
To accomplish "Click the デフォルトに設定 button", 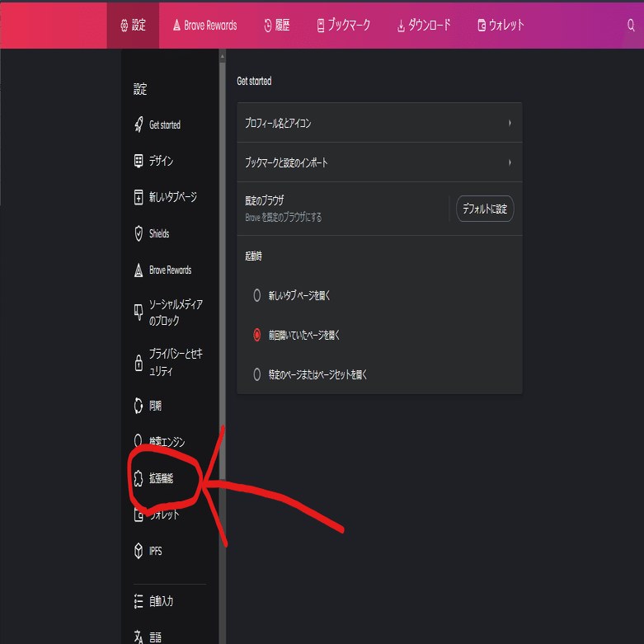I will click(485, 209).
